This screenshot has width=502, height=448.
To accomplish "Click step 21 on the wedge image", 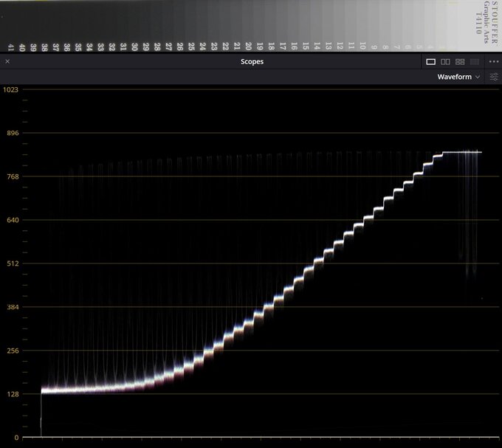I will (x=237, y=46).
